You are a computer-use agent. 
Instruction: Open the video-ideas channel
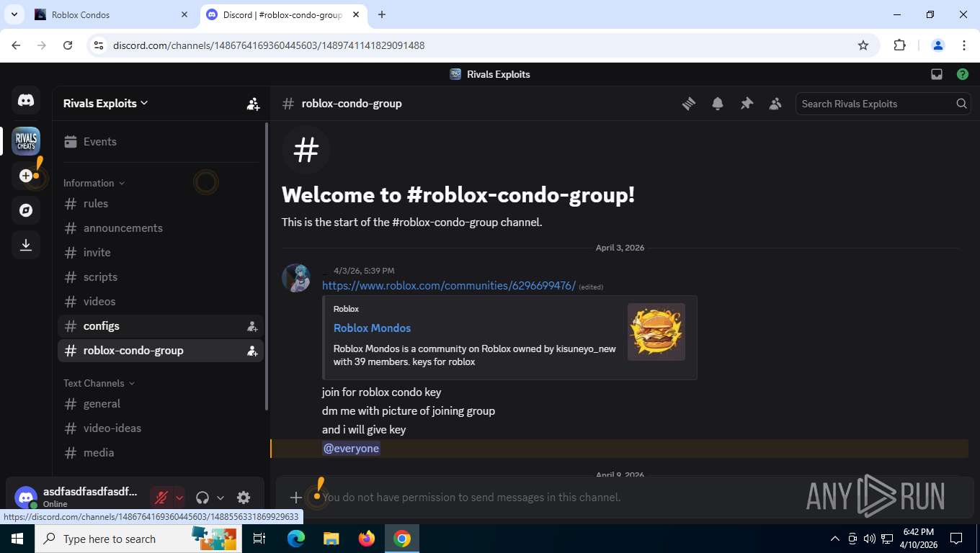click(160, 428)
